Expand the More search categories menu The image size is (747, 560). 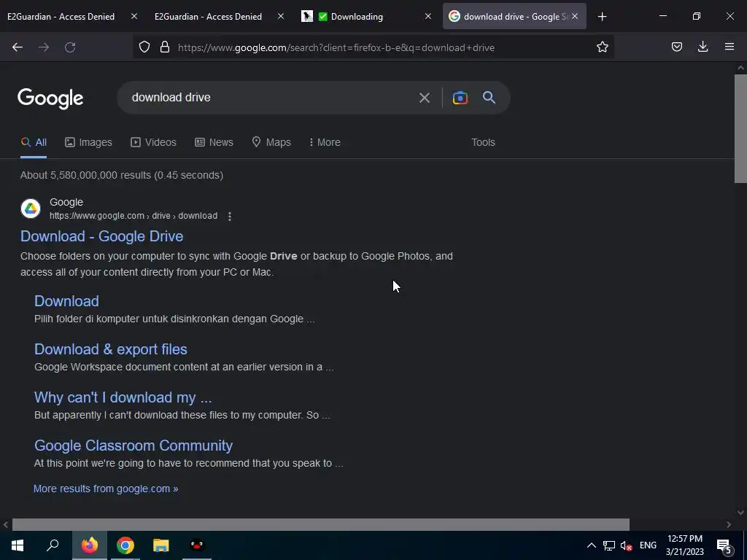(x=325, y=142)
